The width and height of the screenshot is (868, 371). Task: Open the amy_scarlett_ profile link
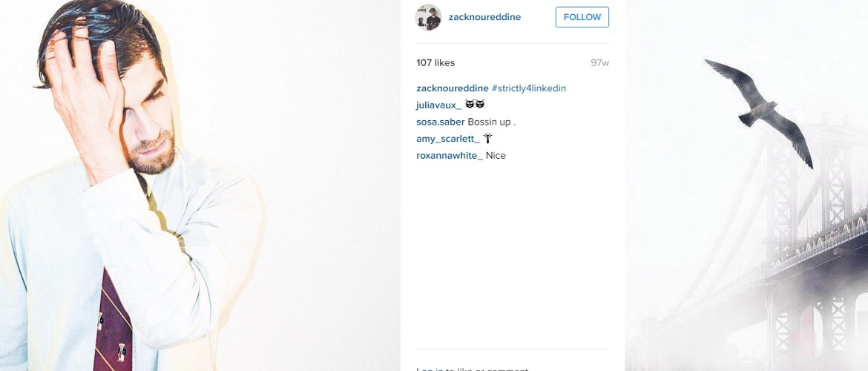[448, 139]
